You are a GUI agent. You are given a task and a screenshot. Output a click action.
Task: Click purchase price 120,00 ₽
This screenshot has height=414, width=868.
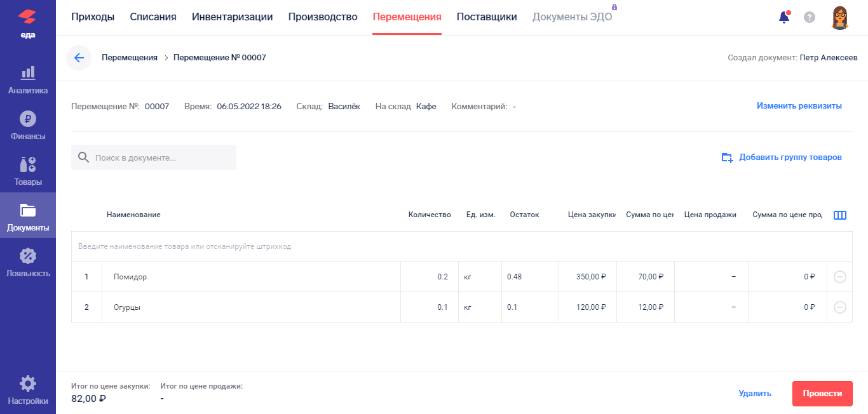(x=588, y=307)
